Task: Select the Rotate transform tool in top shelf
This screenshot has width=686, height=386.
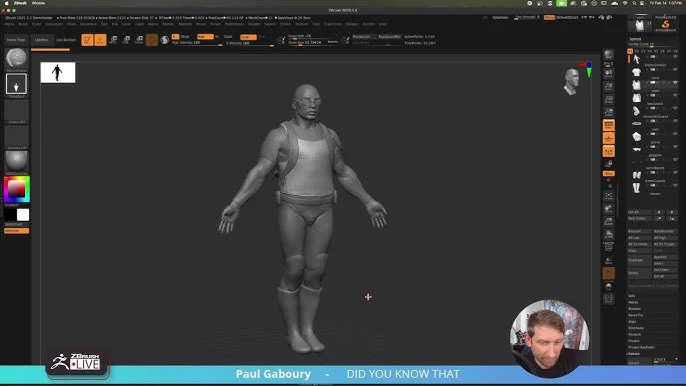Action: point(139,40)
